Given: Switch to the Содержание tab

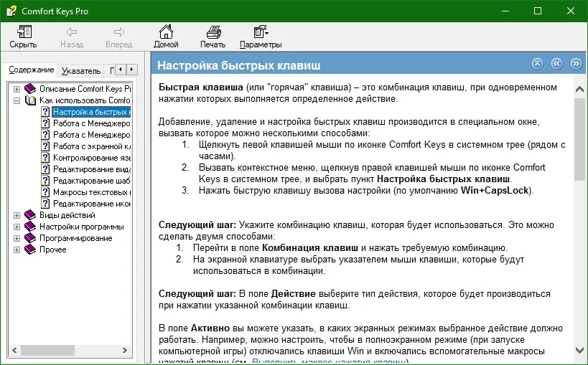Looking at the screenshot, I should 32,70.
